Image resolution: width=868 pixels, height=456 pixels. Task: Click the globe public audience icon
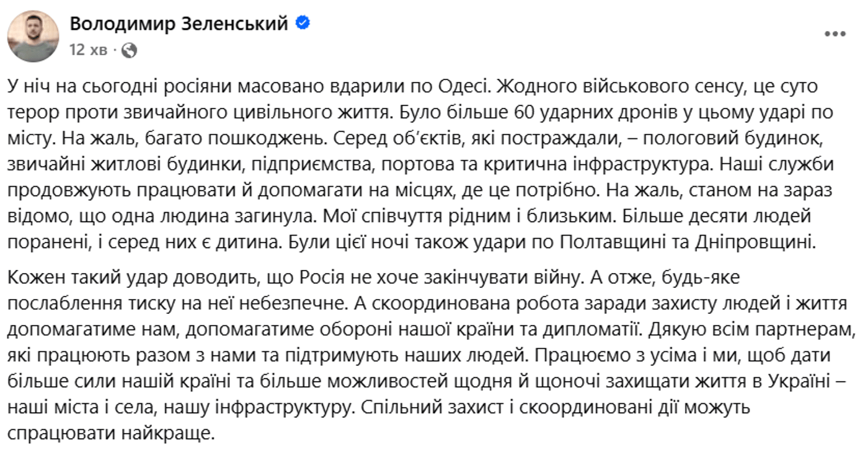tap(129, 50)
